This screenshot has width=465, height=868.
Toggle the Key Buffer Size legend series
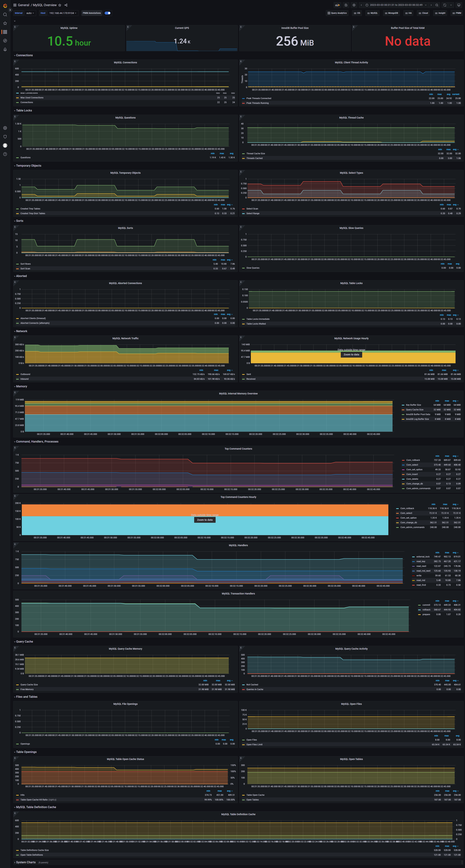413,405
